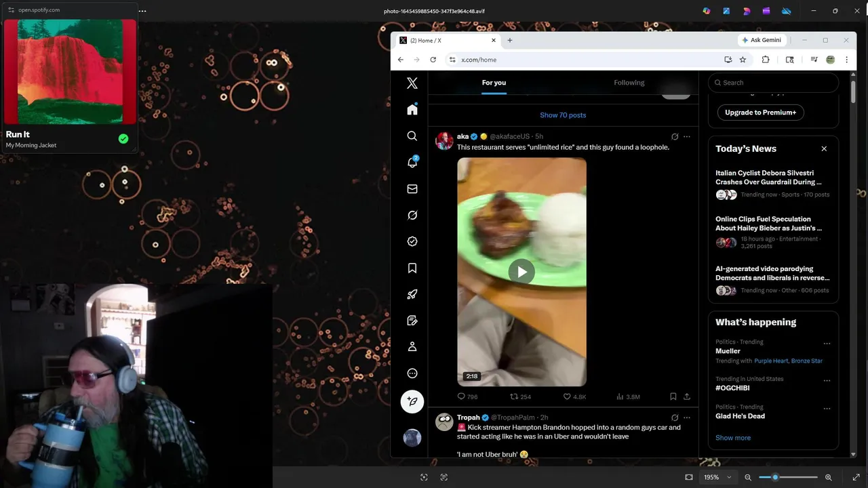Select the (2) Home / X browser tab
The height and width of the screenshot is (488, 868).
coord(448,41)
